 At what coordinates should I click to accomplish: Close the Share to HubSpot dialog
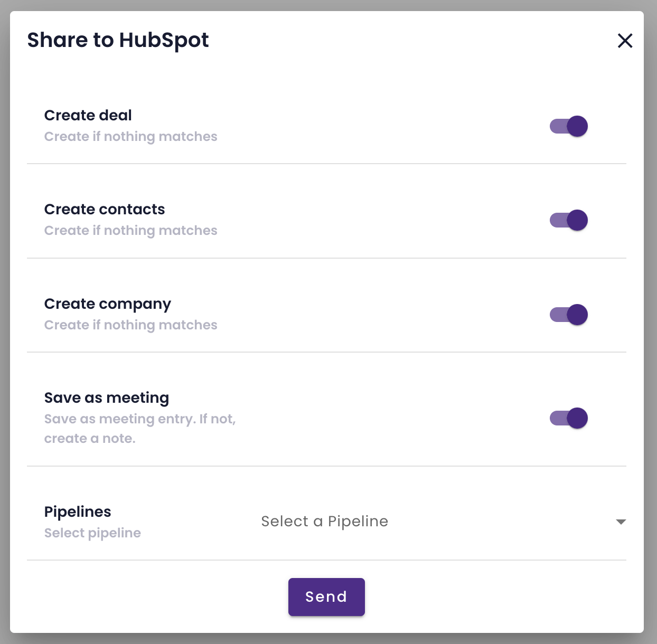(x=625, y=41)
